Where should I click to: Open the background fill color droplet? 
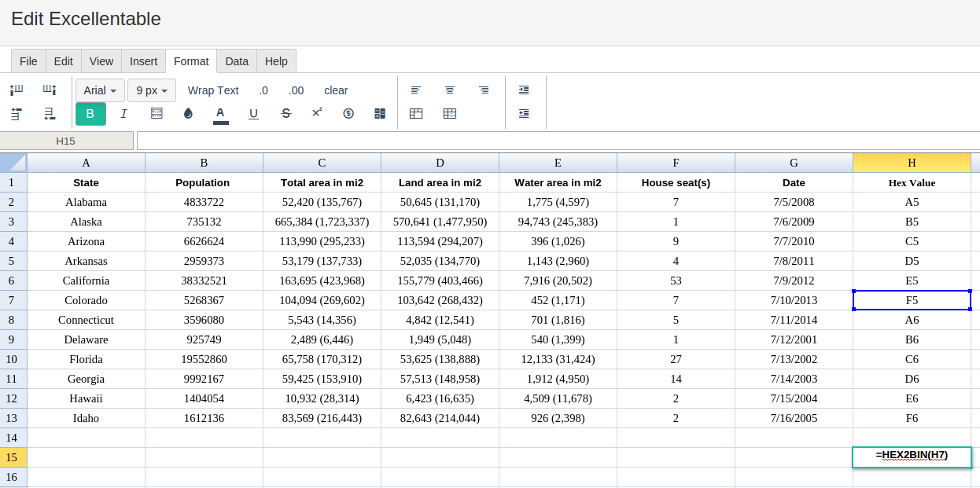[188, 114]
